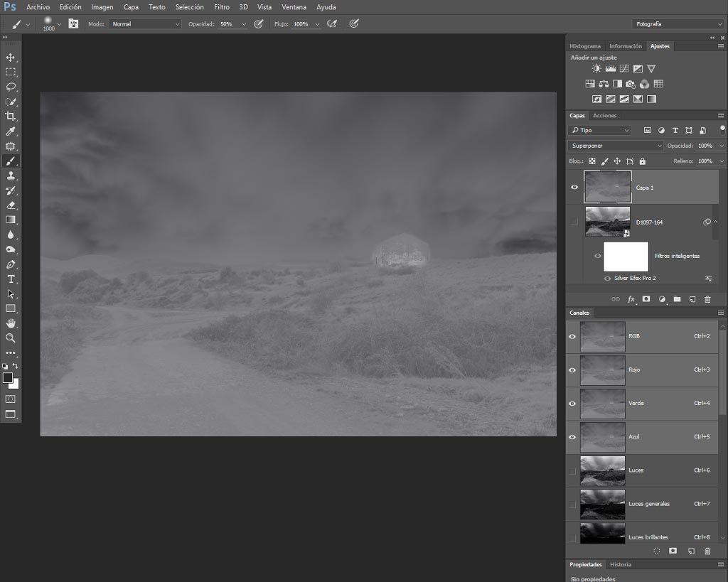Hide the Verde channel
This screenshot has height=582, width=728.
(572, 404)
